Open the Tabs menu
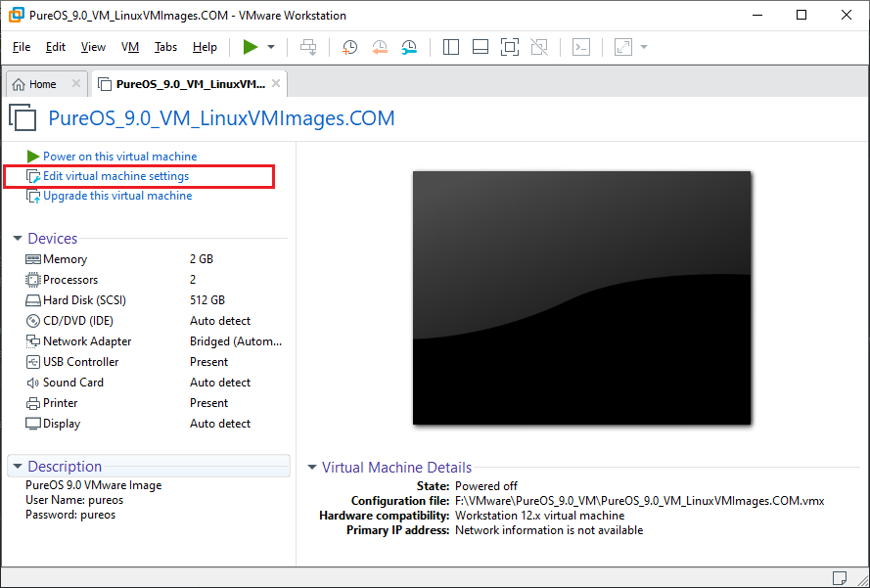The width and height of the screenshot is (870, 588). (165, 47)
